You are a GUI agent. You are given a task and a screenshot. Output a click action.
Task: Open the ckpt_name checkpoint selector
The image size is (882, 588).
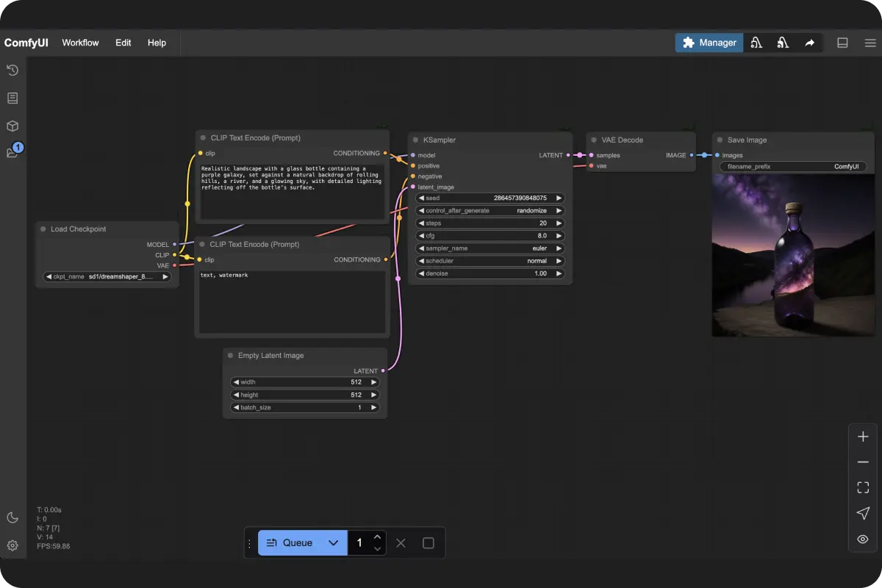pos(107,276)
